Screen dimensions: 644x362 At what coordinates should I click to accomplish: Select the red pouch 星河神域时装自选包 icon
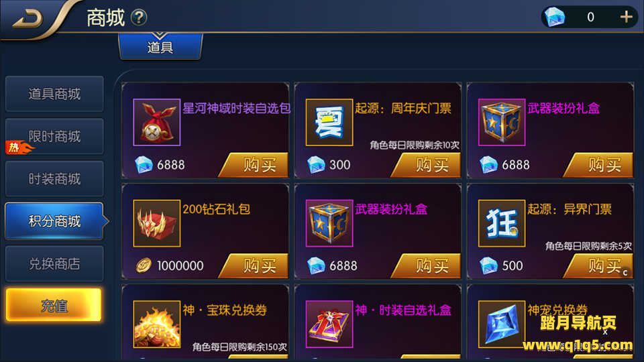pos(157,122)
